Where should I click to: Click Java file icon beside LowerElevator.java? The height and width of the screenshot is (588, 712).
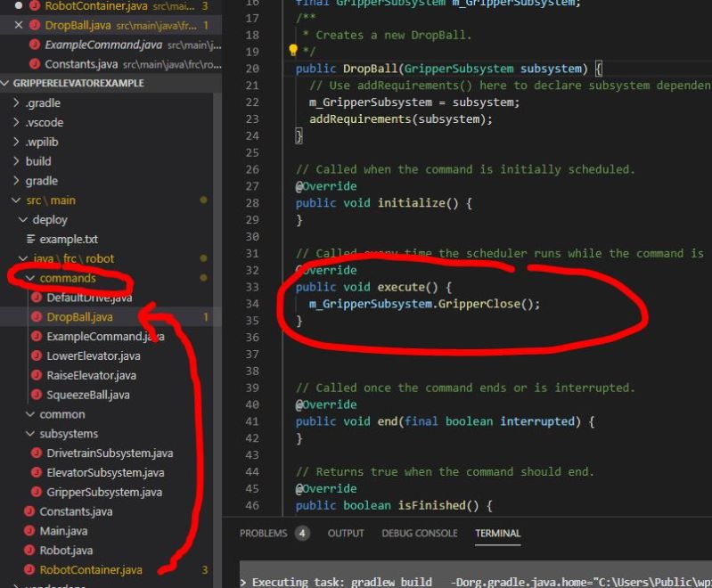coord(37,355)
